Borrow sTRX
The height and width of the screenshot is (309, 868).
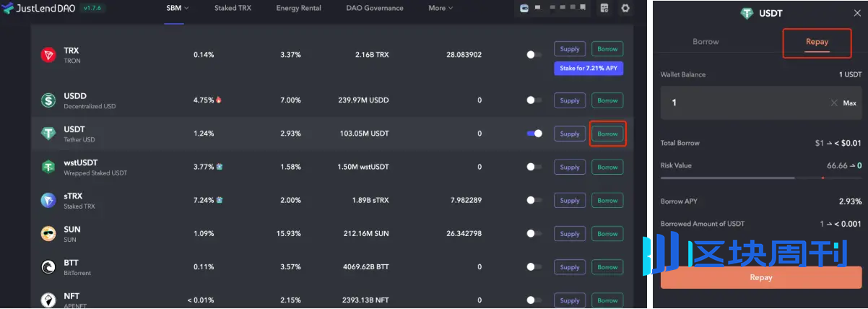[x=607, y=200]
